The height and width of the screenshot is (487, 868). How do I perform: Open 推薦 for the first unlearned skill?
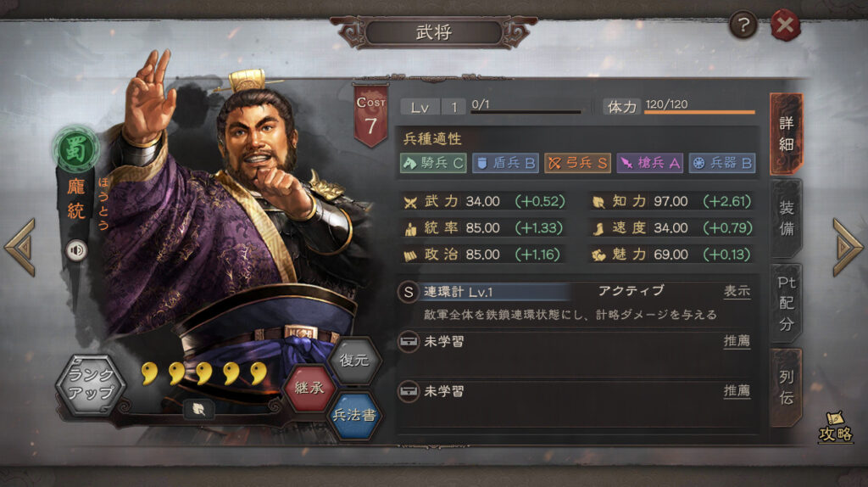tap(737, 341)
